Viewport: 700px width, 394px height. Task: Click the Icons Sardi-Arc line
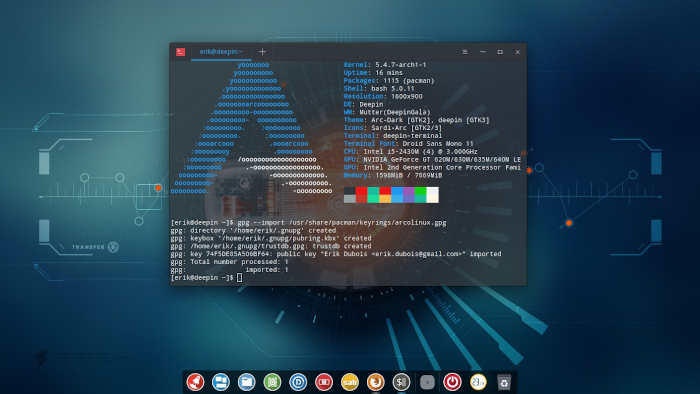tap(393, 128)
